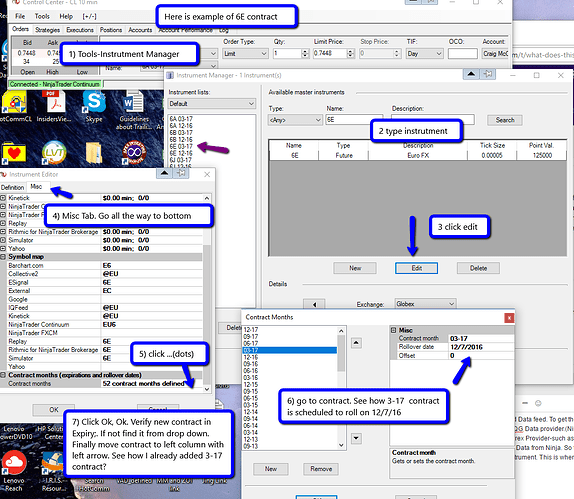Open the Exchange Globex dropdown

[425, 304]
